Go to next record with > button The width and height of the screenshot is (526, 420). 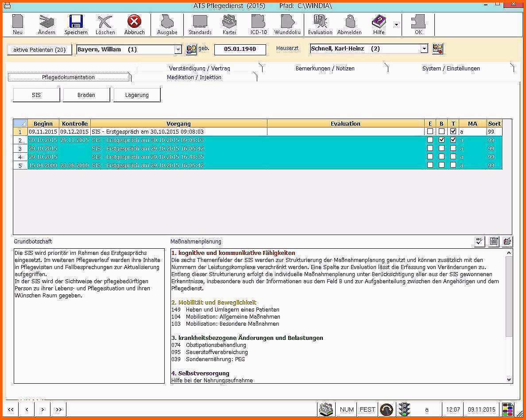[42, 409]
